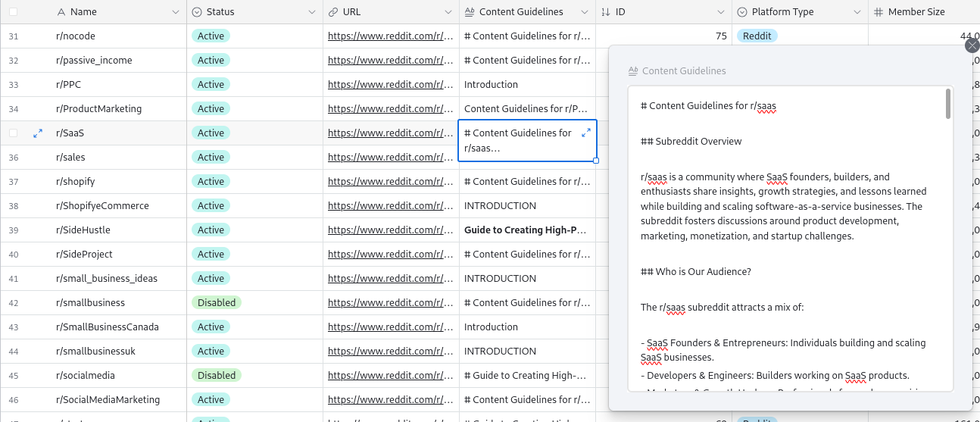Open the Reddit URL for r/SocialMediaMarketing
Viewport: 980px width, 422px height.
tap(391, 399)
